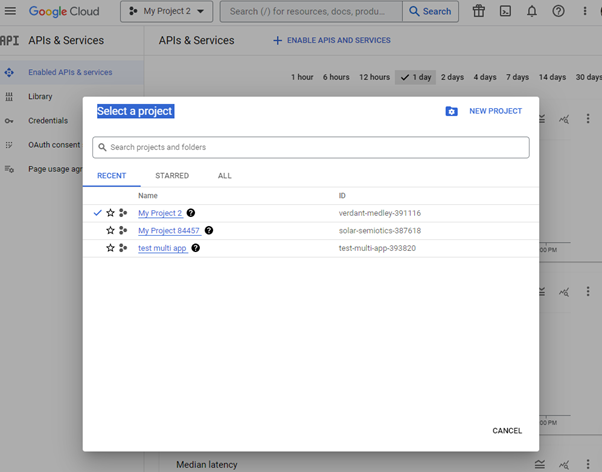This screenshot has width=602, height=472.
Task: Click the Credentials key icon
Action: [9, 121]
